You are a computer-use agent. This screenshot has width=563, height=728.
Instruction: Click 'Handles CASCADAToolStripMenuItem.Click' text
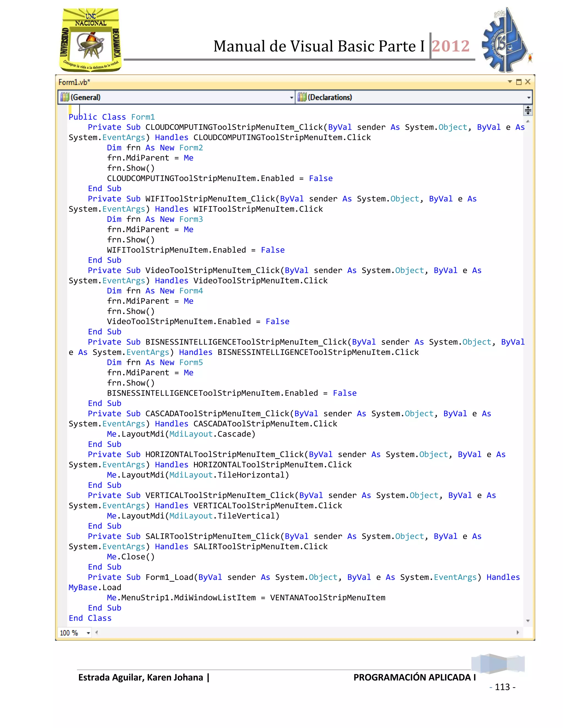246,424
